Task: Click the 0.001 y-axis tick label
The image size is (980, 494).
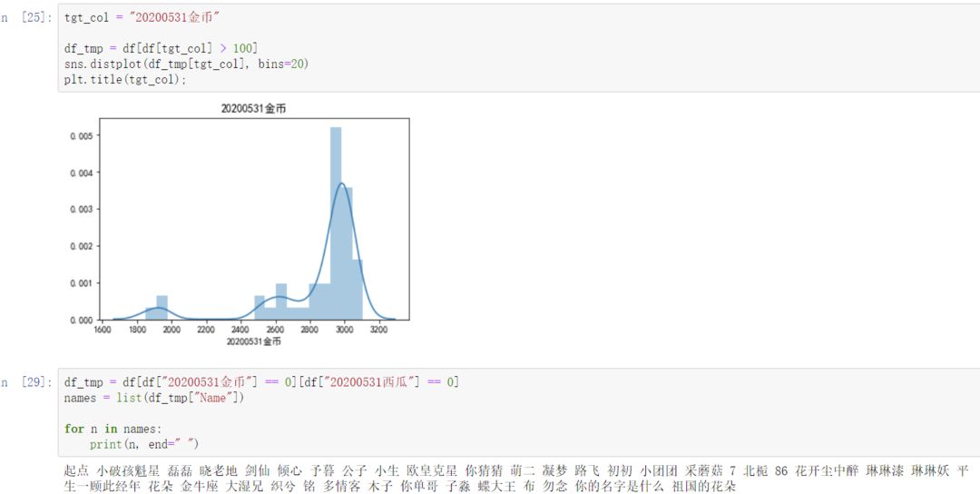Action: pyautogui.click(x=82, y=282)
